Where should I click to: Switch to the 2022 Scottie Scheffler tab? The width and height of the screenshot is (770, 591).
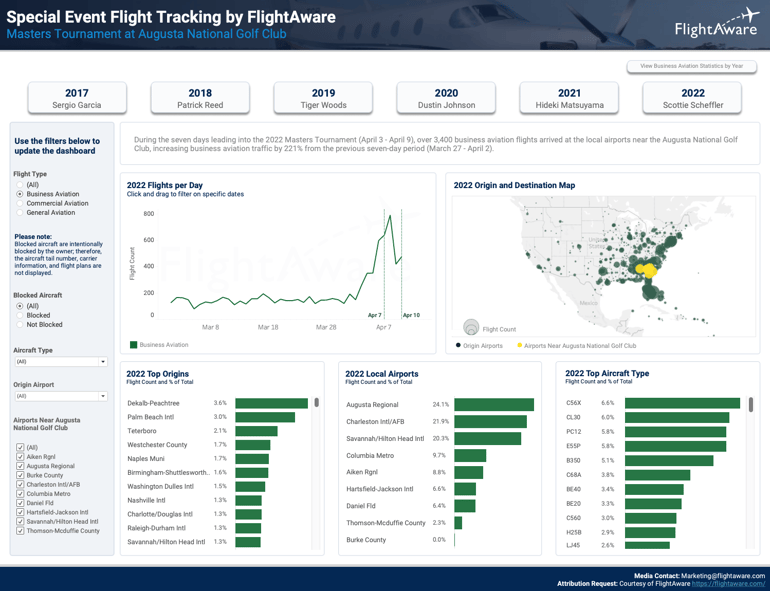(692, 98)
